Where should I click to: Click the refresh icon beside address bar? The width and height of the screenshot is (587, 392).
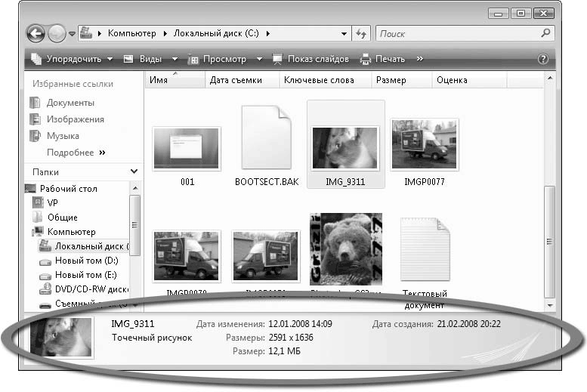coord(361,34)
